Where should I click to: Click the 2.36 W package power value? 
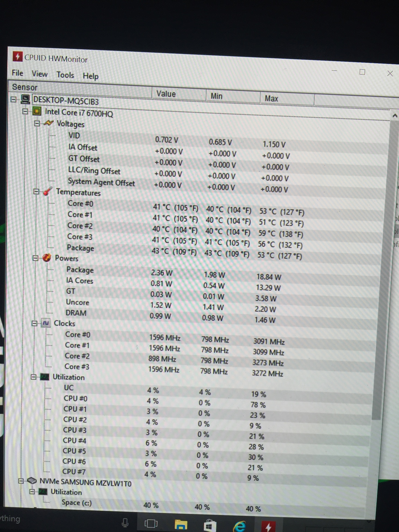tap(161, 273)
